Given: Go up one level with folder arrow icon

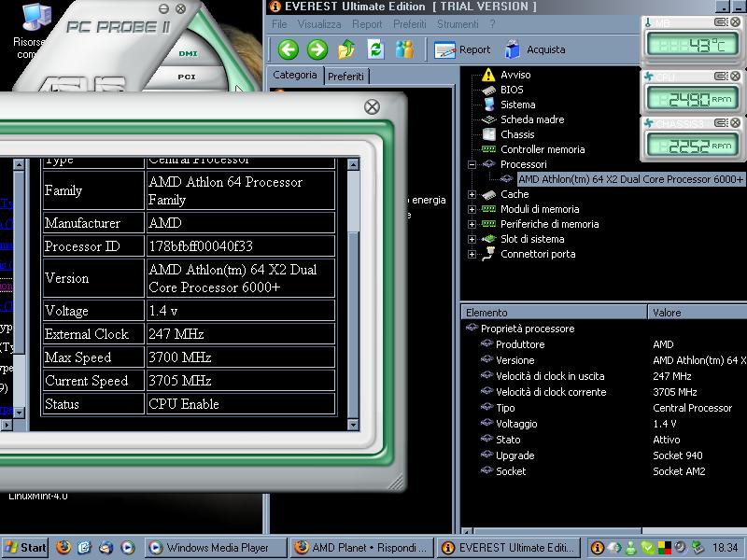Looking at the screenshot, I should [346, 49].
